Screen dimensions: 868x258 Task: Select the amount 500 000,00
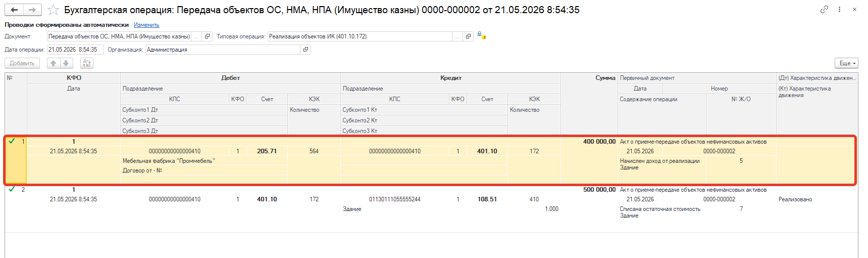click(x=599, y=190)
